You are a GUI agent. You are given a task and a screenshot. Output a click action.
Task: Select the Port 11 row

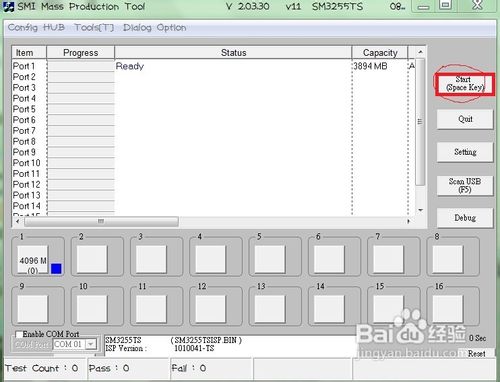point(213,174)
